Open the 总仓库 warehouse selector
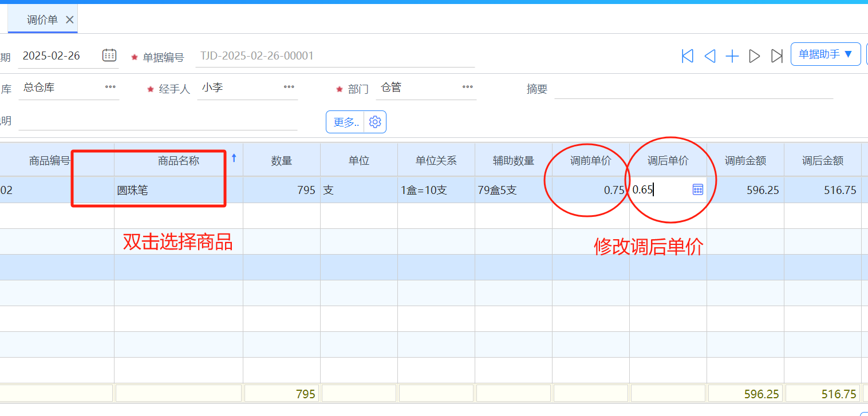This screenshot has width=868, height=416. coord(111,87)
